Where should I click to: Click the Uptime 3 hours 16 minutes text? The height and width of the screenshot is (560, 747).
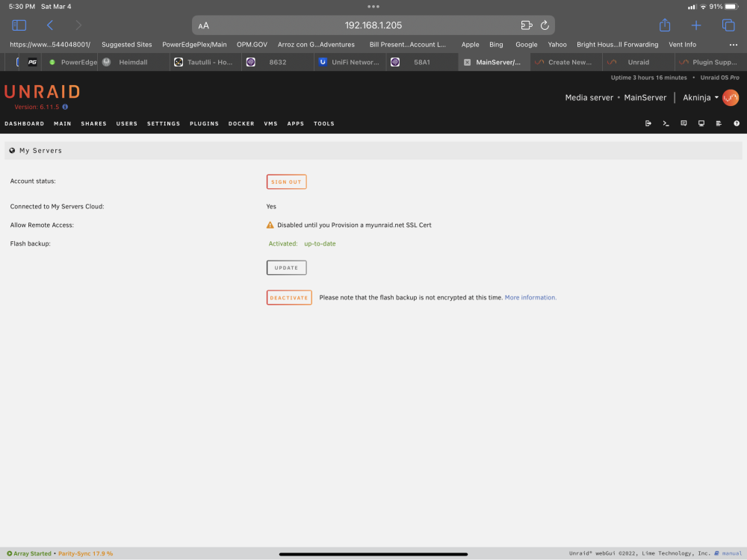tap(649, 78)
